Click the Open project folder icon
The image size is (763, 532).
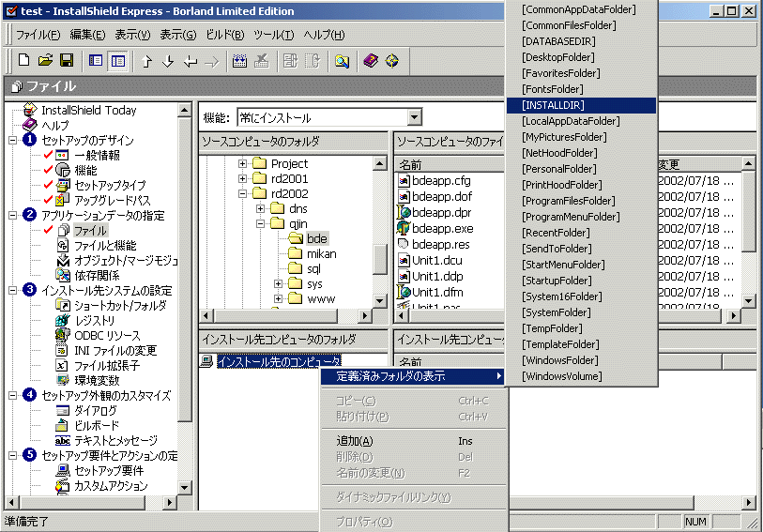(45, 60)
